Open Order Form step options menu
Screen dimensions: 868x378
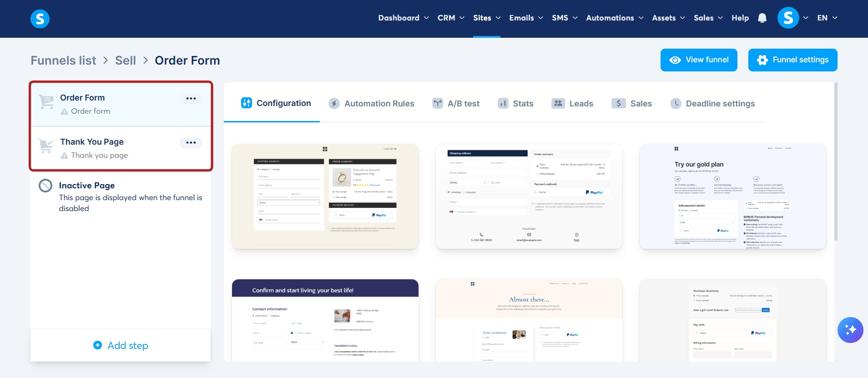tap(191, 98)
